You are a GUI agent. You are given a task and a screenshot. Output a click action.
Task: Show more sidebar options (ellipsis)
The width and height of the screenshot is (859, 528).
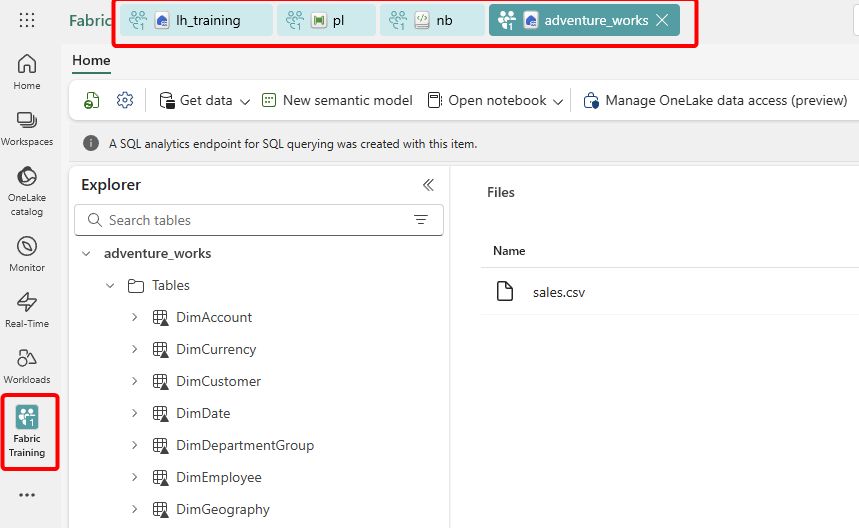click(27, 495)
